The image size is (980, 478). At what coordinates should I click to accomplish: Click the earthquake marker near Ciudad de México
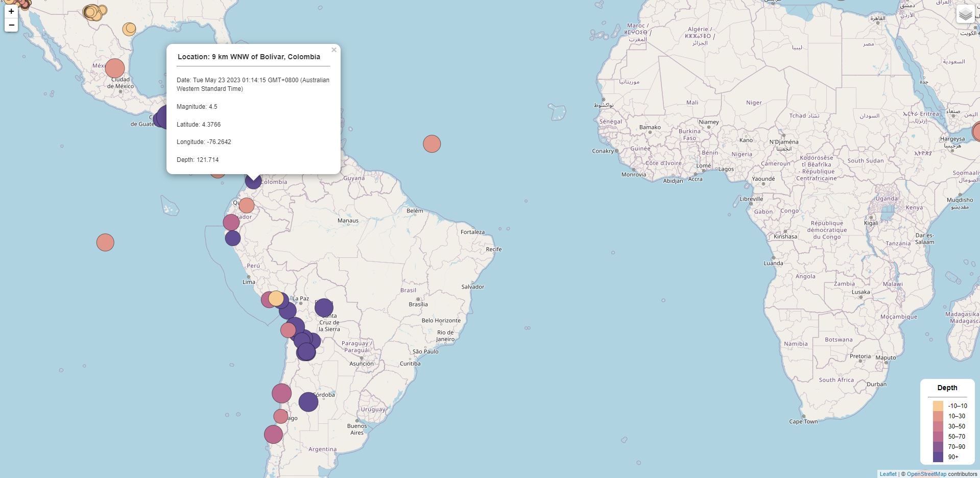(115, 68)
